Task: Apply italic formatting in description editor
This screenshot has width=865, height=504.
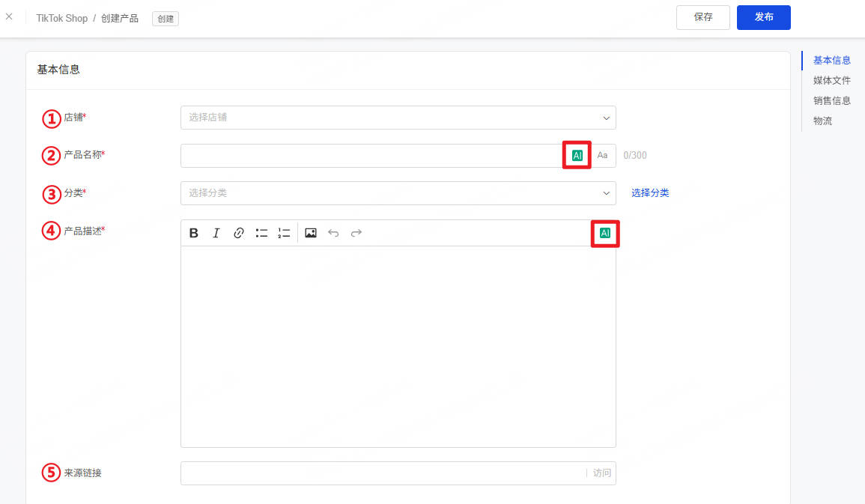Action: click(216, 233)
